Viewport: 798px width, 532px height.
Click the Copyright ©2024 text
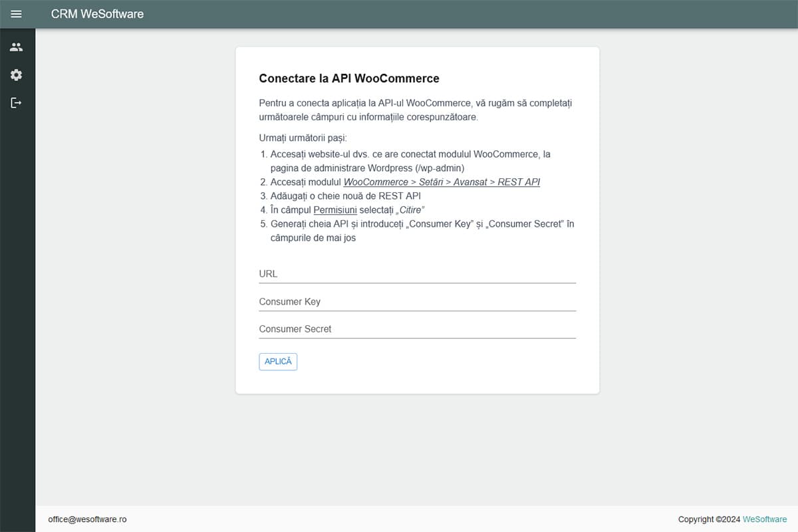click(709, 519)
